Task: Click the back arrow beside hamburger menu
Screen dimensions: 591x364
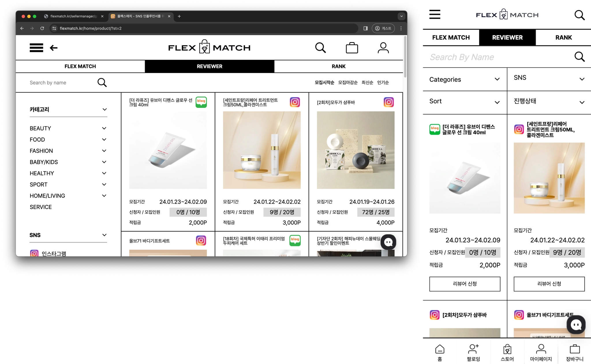Action: pyautogui.click(x=54, y=48)
